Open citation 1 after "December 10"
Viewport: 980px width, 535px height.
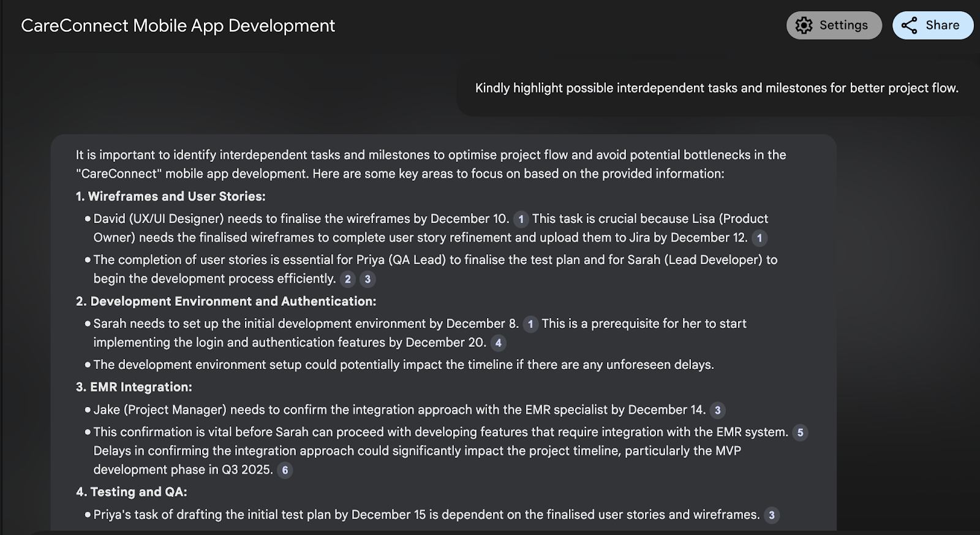(521, 219)
